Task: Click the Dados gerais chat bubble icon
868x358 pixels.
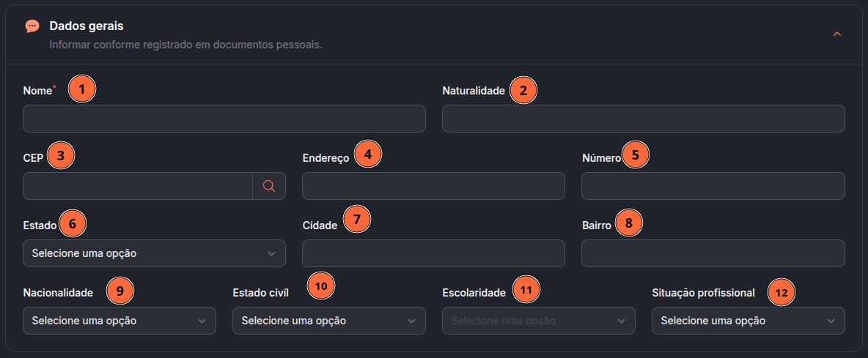Action: [x=33, y=26]
